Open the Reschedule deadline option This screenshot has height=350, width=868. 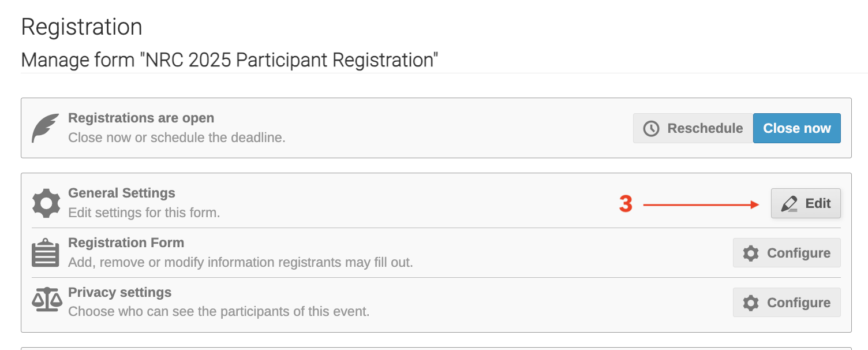click(693, 128)
